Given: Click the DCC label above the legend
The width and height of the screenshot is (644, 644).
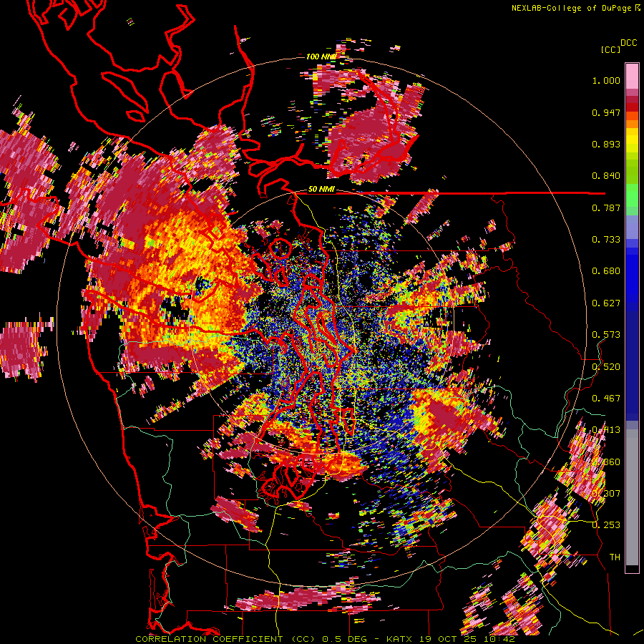Looking at the screenshot, I should [x=628, y=43].
